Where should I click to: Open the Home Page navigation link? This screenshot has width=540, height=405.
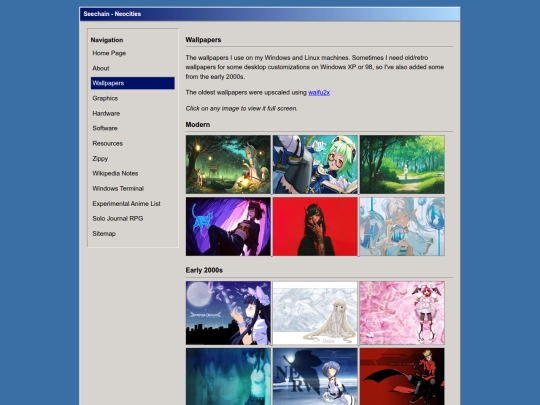(109, 53)
